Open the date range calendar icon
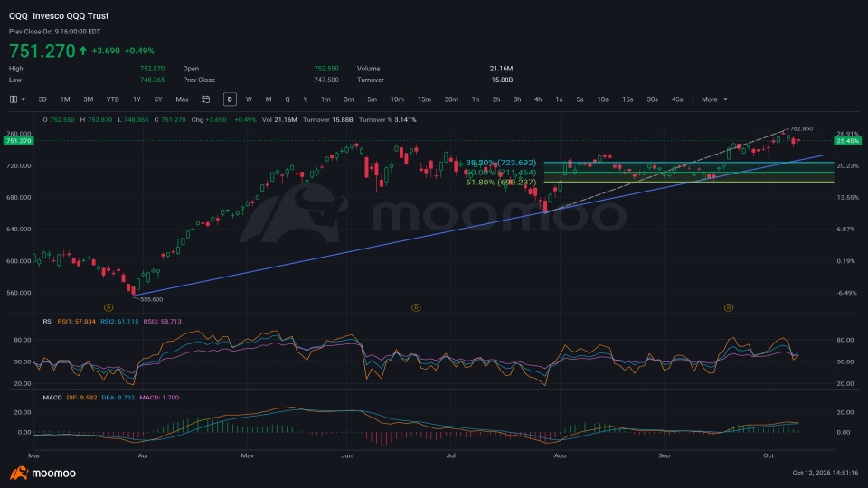Viewport: 868px width, 488px height. click(x=205, y=99)
